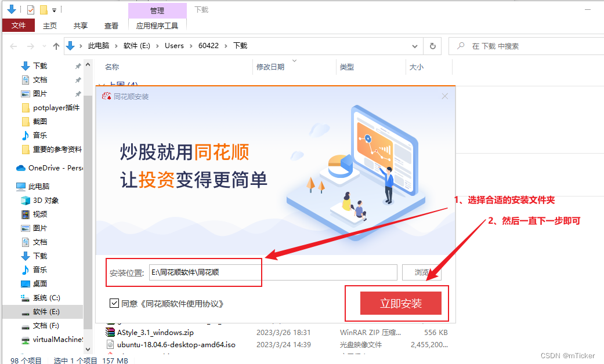Open the 《同花顺软件使用协议》 link
The height and width of the screenshot is (364, 604).
(181, 304)
